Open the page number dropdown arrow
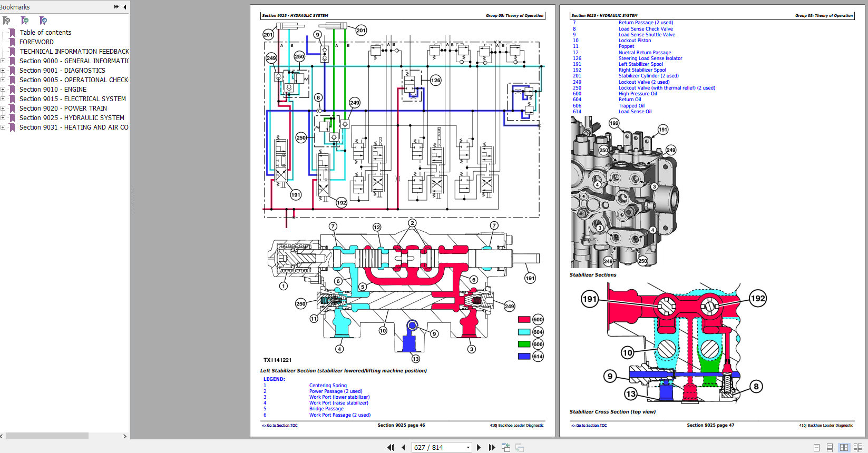Screen dimensions: 868x453 point(468,448)
